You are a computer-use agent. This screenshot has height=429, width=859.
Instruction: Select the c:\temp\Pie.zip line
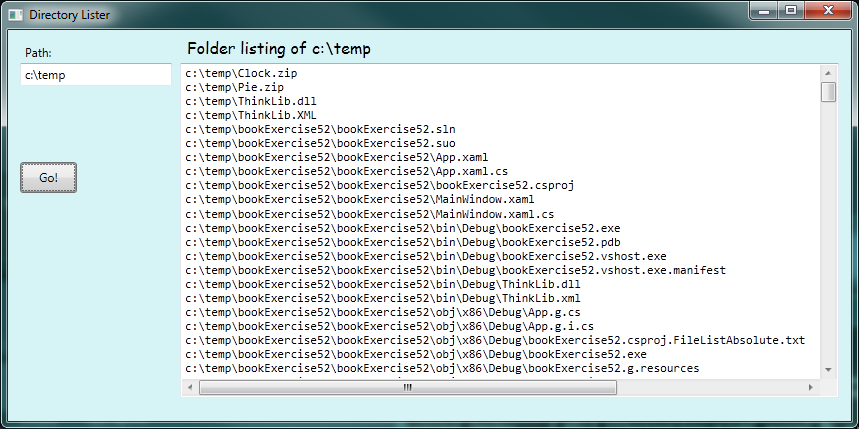[x=234, y=87]
